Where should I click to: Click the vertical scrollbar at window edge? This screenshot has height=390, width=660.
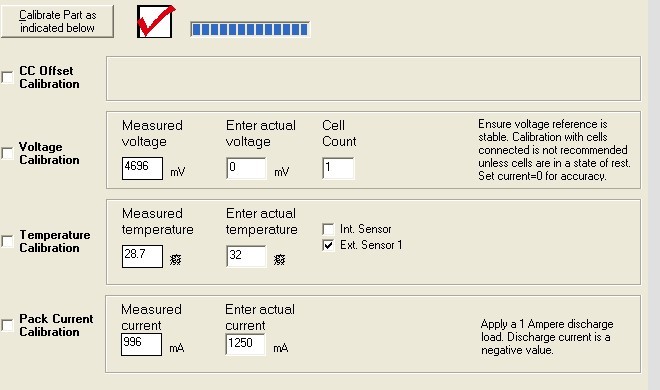pos(654,195)
